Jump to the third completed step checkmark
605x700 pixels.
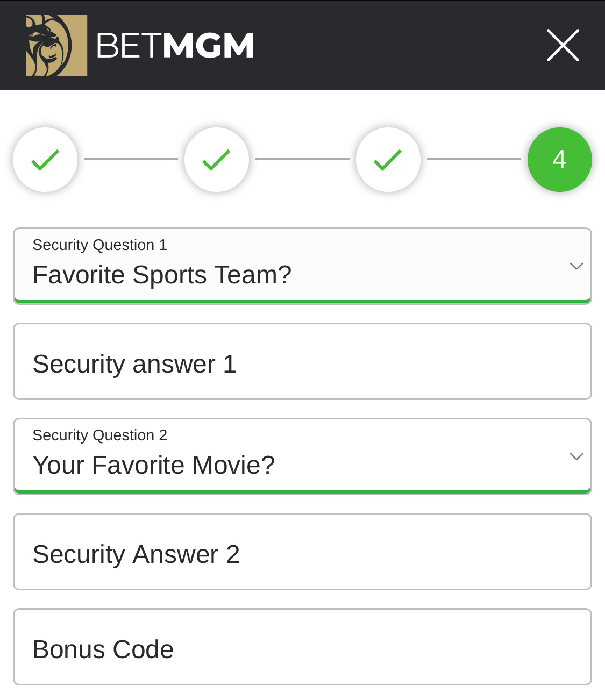tap(388, 160)
